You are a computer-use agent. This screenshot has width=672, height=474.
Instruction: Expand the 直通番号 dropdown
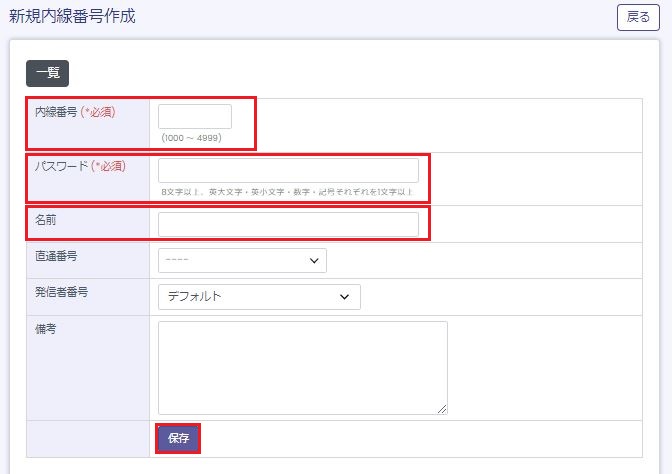242,260
